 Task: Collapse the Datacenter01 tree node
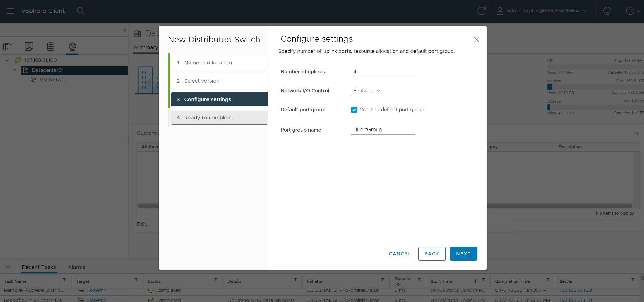(15, 70)
